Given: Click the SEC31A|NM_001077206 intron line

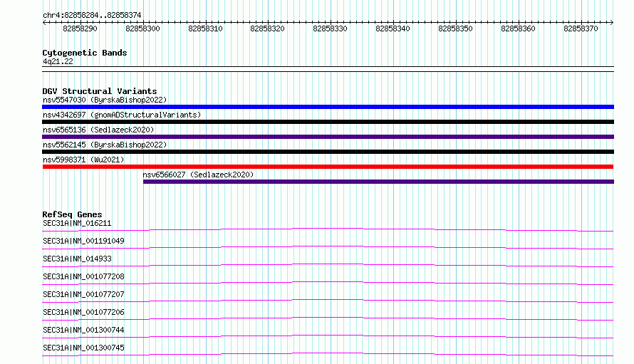Looking at the screenshot, I should (x=328, y=318).
